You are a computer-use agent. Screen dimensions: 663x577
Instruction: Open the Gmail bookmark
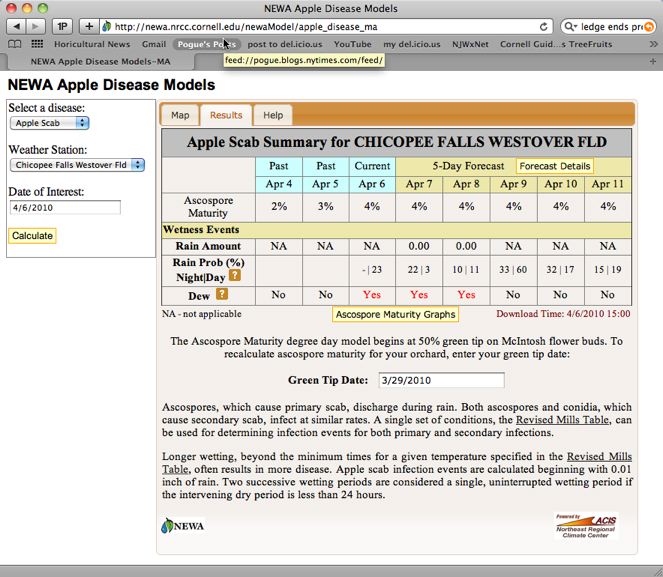pyautogui.click(x=154, y=44)
